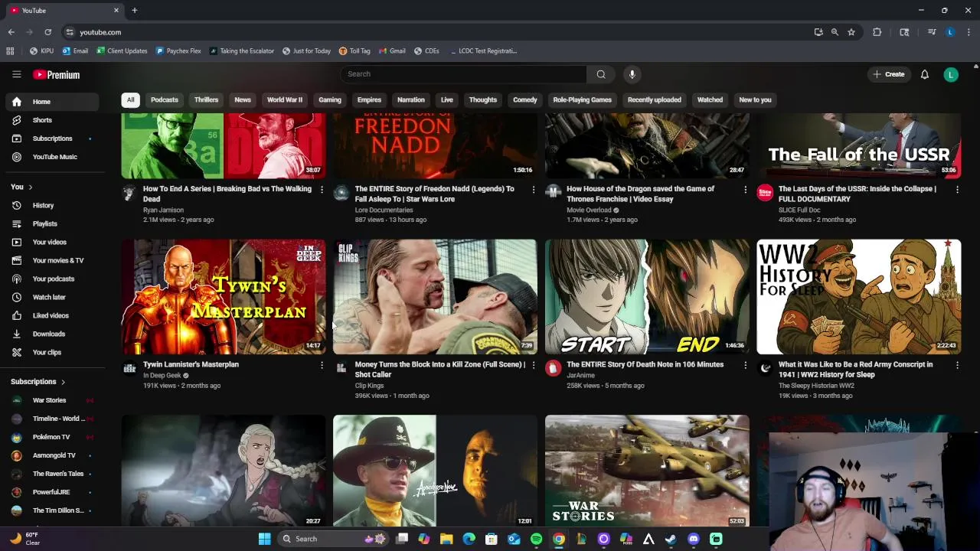Play Tywin's Masterplan video thumbnail
This screenshot has height=551, width=980.
pyautogui.click(x=224, y=297)
